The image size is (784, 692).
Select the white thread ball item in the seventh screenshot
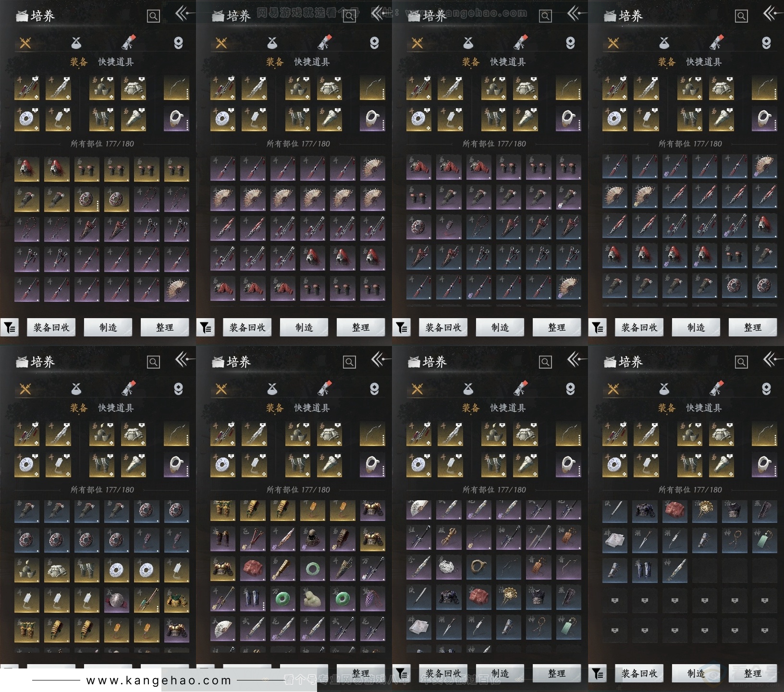(449, 567)
